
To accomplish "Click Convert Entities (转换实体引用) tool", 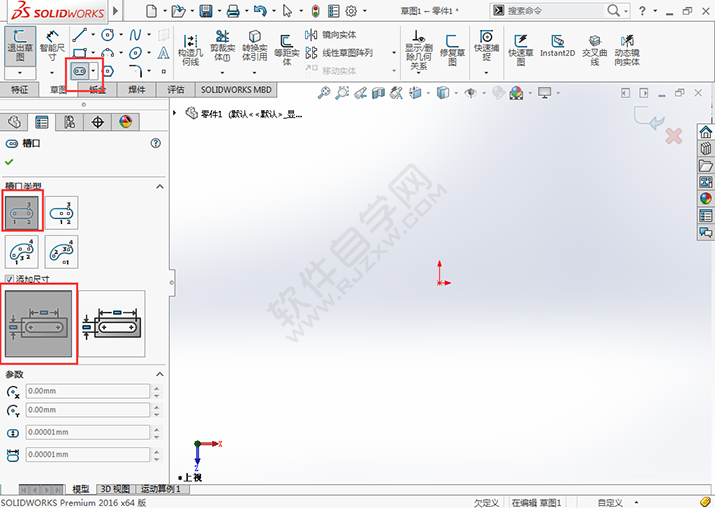I will tap(254, 46).
